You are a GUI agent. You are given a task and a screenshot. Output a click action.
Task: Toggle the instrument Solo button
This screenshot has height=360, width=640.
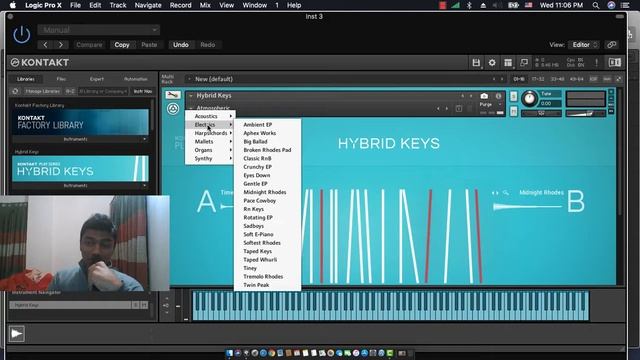tap(513, 96)
